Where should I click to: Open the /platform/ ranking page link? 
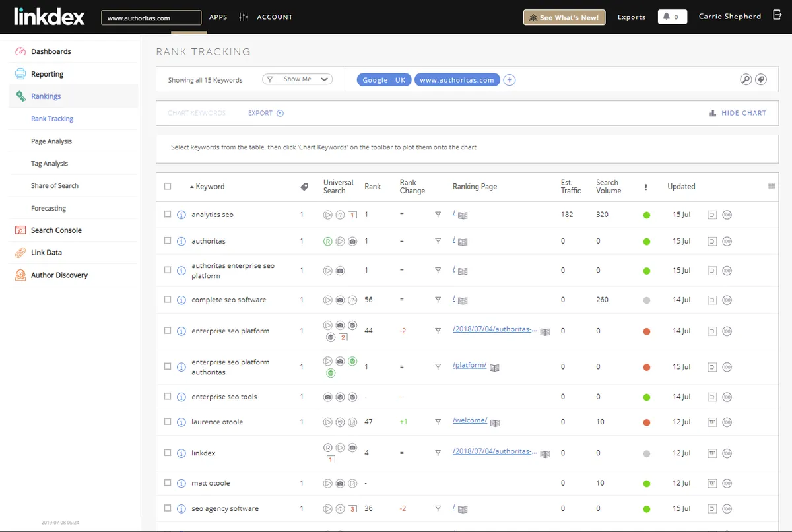(469, 366)
